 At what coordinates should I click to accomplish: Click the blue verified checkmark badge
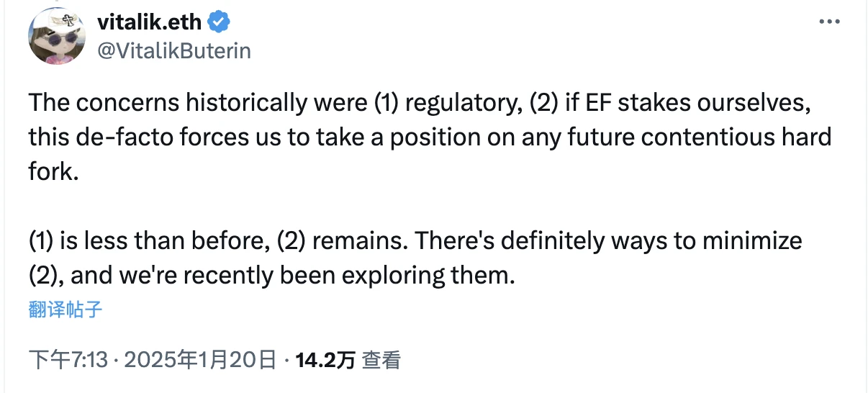[x=219, y=22]
